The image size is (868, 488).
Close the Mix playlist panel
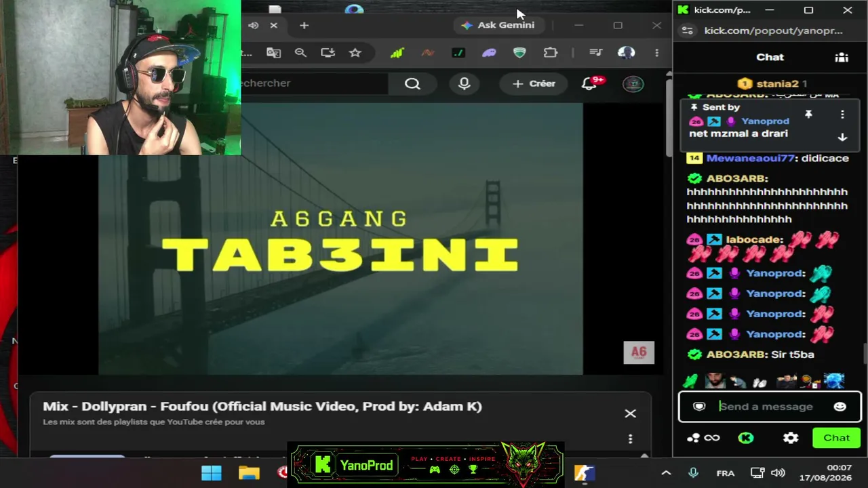631,413
